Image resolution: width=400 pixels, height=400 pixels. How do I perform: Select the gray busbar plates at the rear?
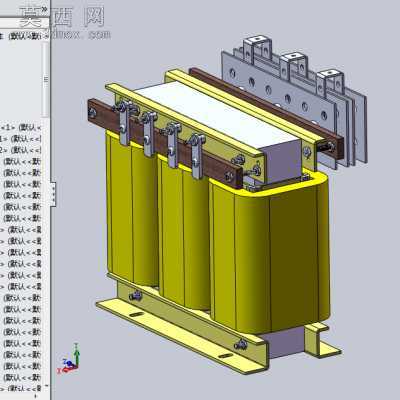click(295, 103)
